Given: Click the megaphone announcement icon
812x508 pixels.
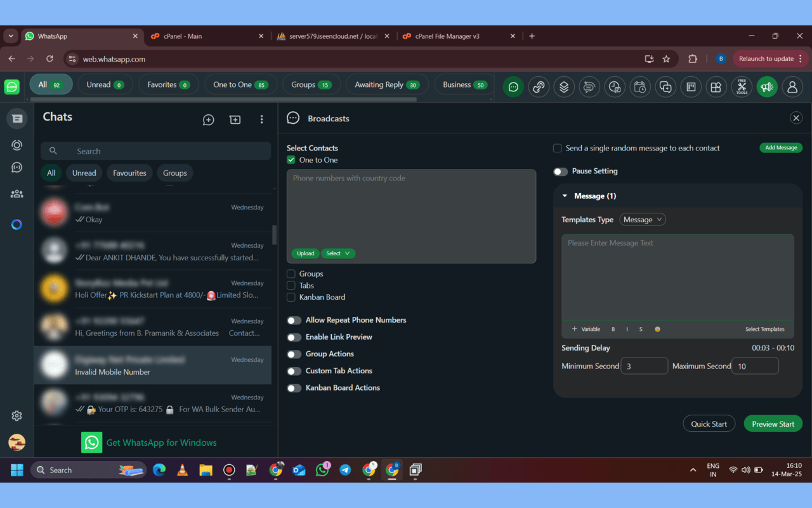Looking at the screenshot, I should point(767,87).
